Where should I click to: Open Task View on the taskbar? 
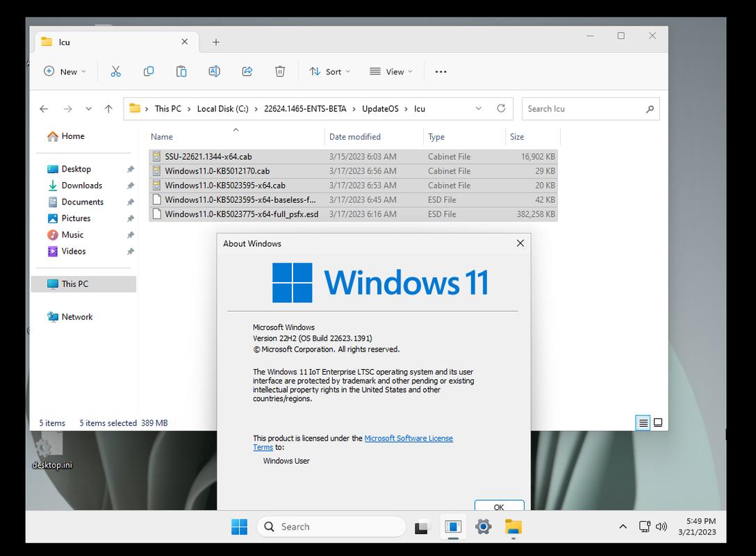(x=421, y=527)
